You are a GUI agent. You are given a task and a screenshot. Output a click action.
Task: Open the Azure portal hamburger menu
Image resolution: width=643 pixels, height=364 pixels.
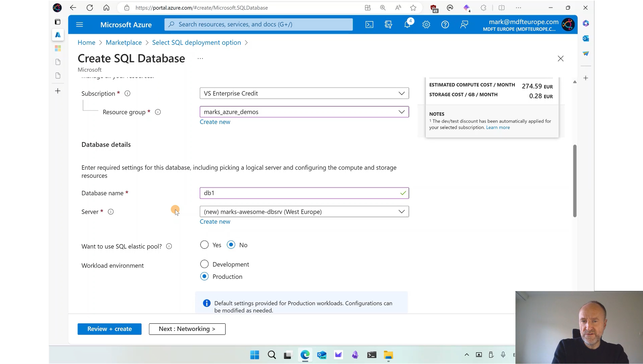[79, 24]
